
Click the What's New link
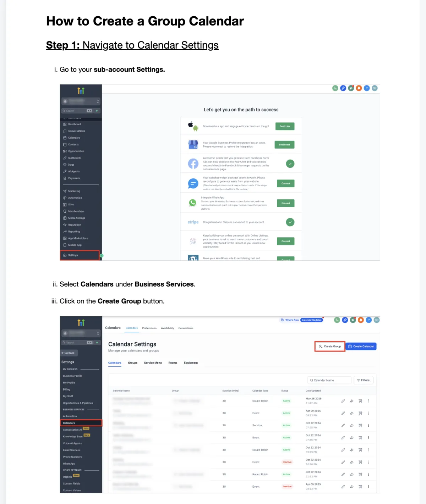290,320
